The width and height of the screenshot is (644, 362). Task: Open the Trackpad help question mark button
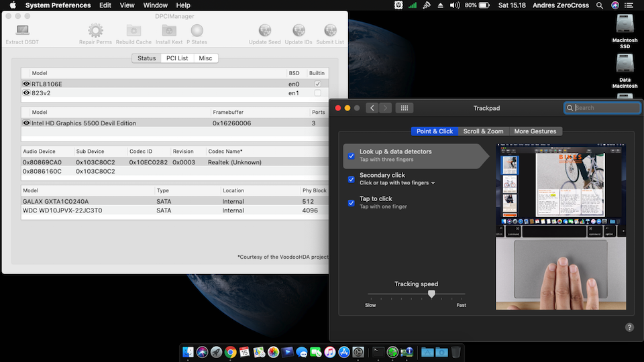coord(629,327)
